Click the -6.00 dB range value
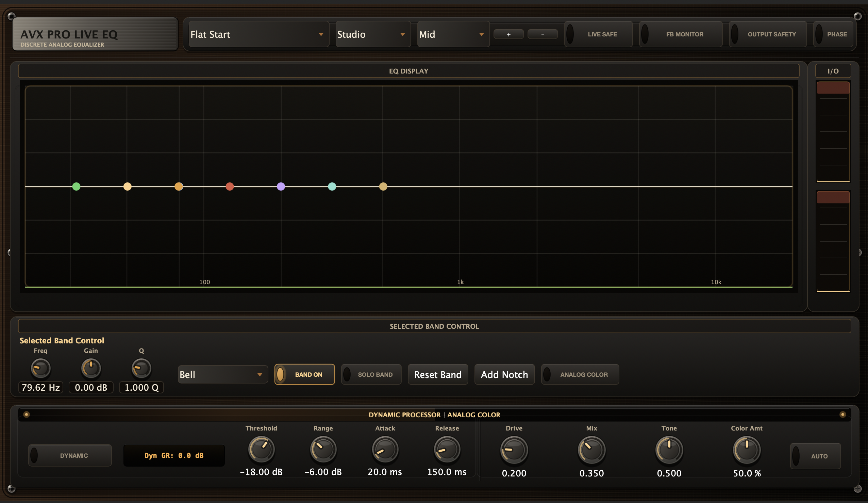 (323, 472)
